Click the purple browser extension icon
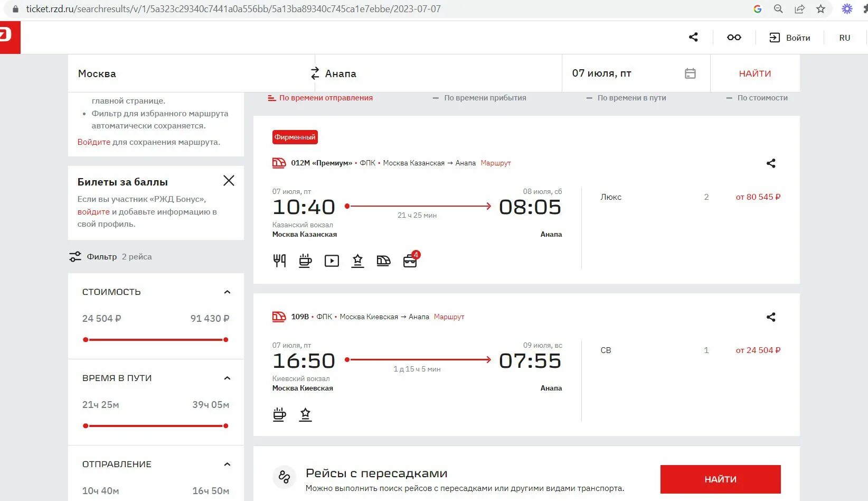The width and height of the screenshot is (868, 501). pos(847,9)
